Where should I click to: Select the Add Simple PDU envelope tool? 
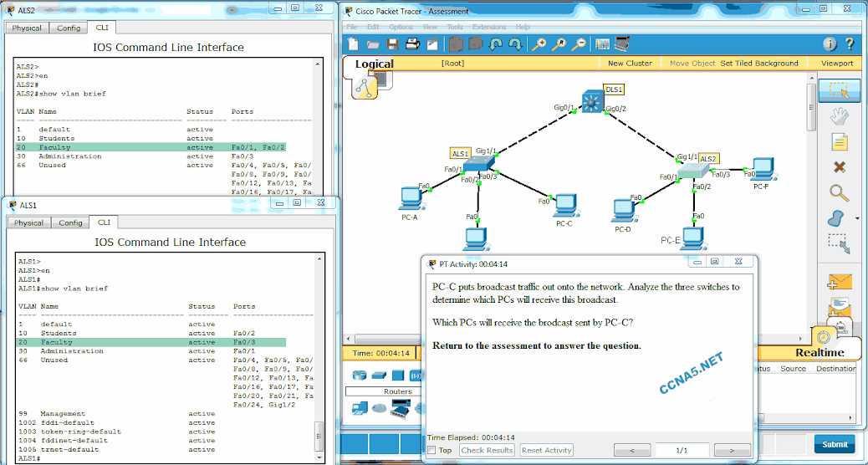point(840,283)
